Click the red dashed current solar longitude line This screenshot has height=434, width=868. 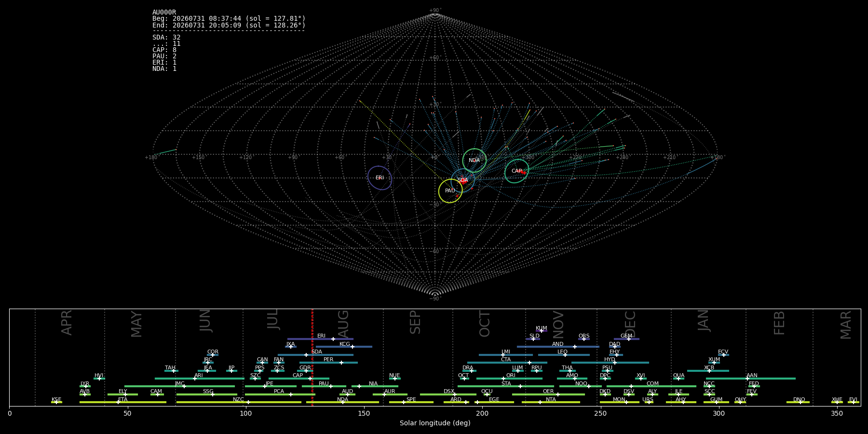coord(312,357)
